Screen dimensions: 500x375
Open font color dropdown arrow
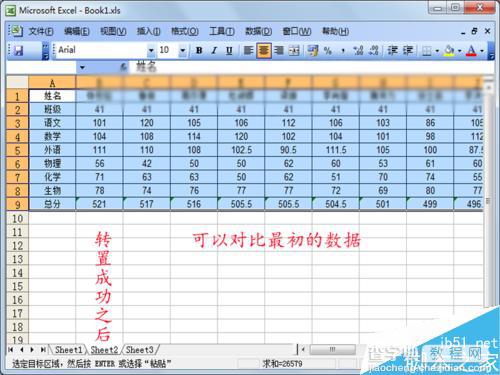482,51
